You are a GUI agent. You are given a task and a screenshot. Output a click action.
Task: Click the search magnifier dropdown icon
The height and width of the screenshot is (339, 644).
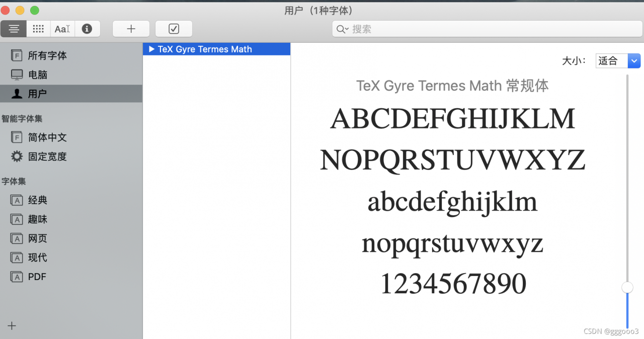(x=343, y=29)
